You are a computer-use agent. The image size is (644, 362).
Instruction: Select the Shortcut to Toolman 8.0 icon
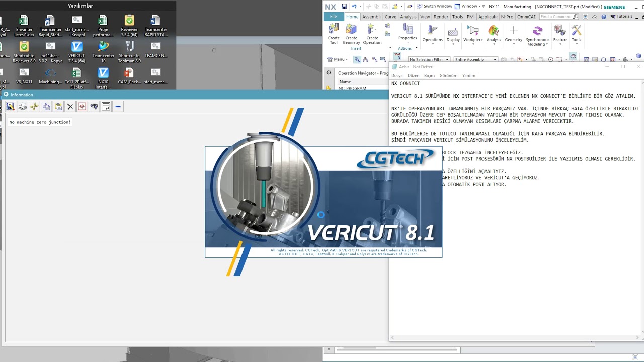[x=129, y=53]
